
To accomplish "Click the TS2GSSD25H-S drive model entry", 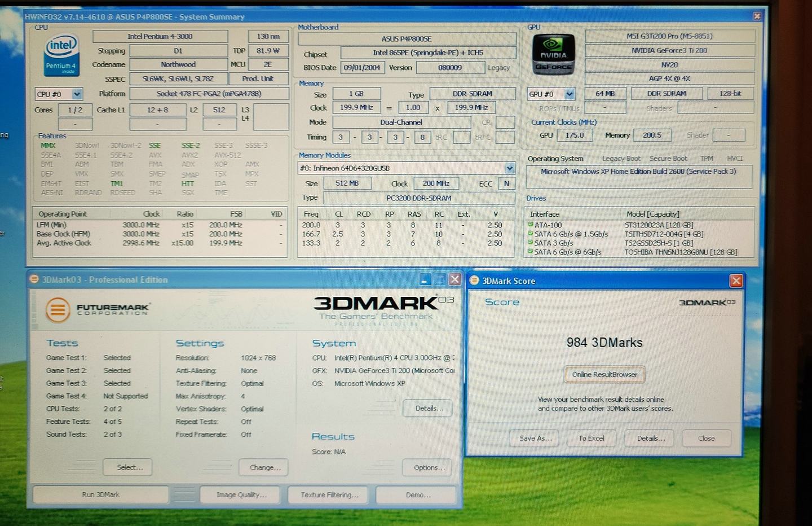I will [659, 243].
